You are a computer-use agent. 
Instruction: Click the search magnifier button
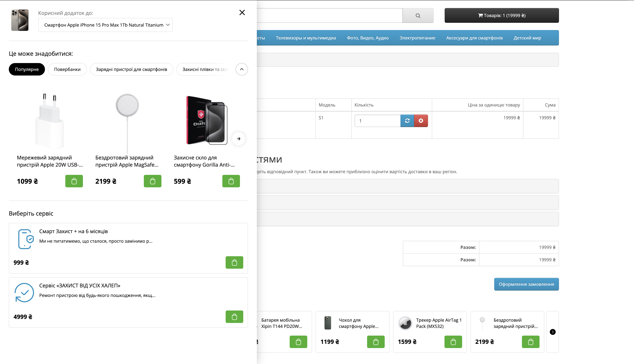click(418, 16)
